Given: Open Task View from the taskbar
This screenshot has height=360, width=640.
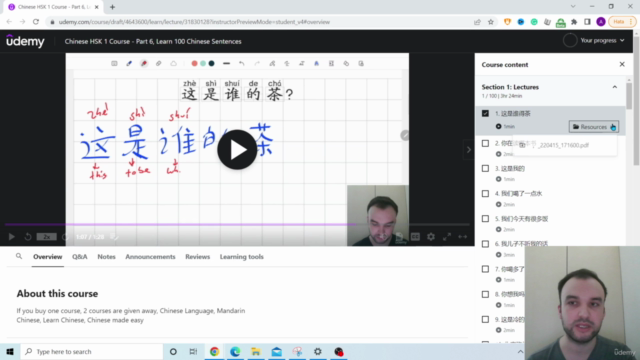Looking at the screenshot, I should coord(193,351).
